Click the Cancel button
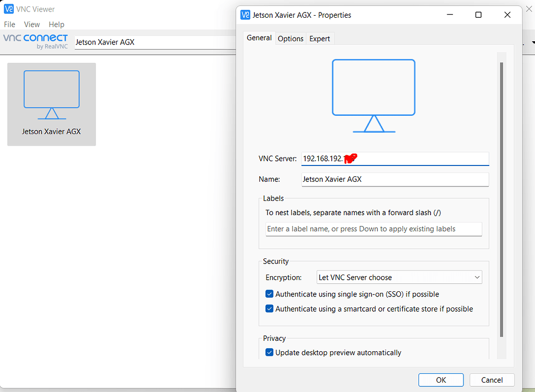Image resolution: width=535 pixels, height=392 pixels. [492, 380]
